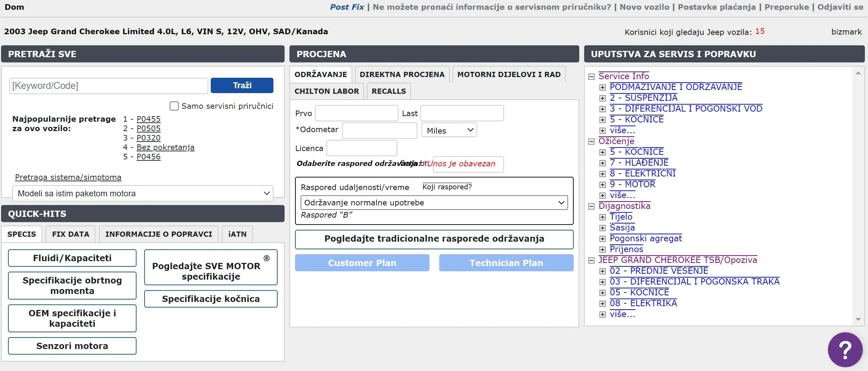
Task: Collapse the Ožičenje tree section
Action: [591, 142]
